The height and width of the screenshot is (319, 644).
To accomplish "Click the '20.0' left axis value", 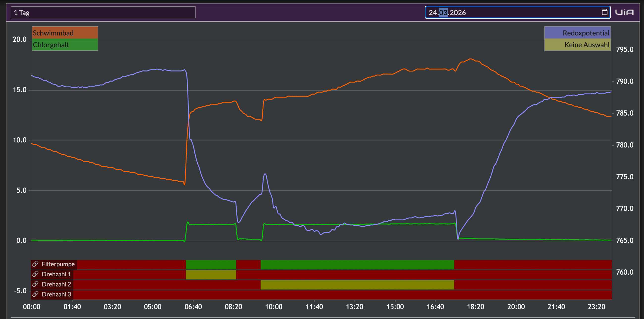I will (x=20, y=39).
